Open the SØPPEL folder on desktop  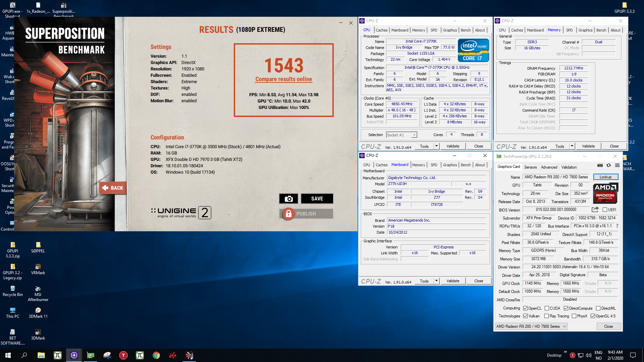point(38,248)
